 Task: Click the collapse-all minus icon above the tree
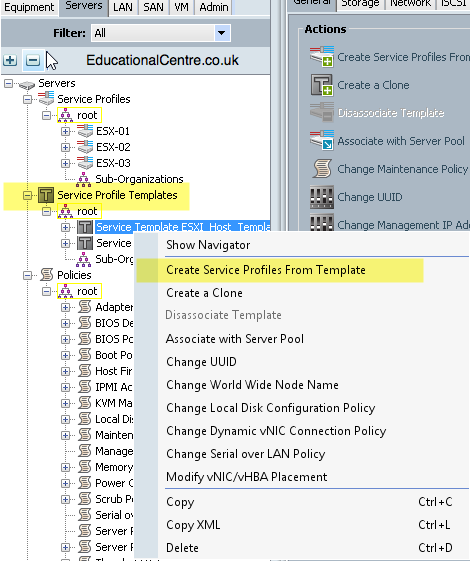coord(33,60)
